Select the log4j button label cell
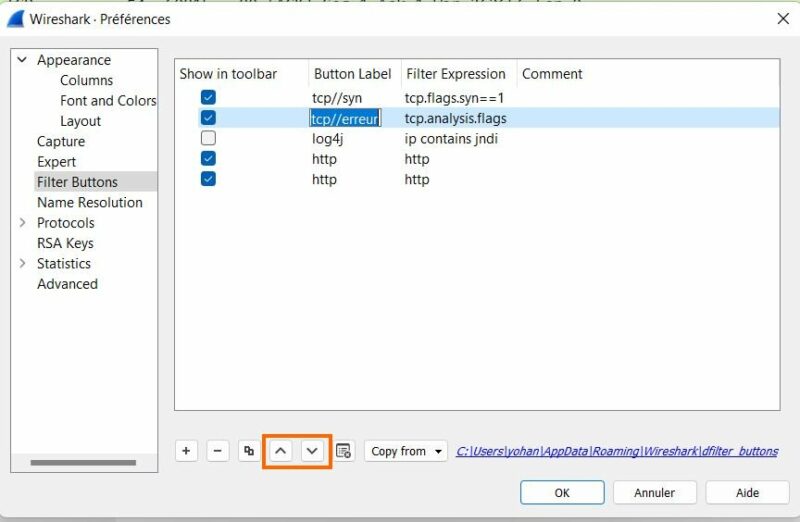 328,138
